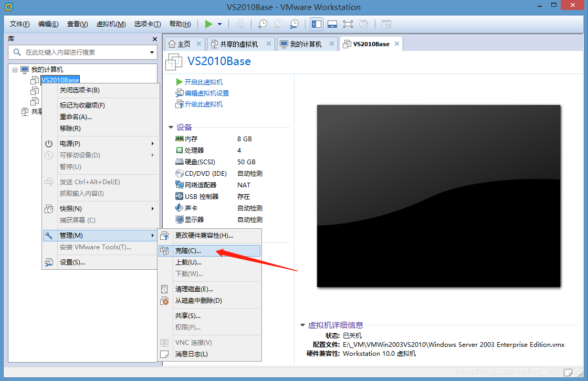
Task: Choose 克隆(C)... in the manage submenu
Action: 209,251
